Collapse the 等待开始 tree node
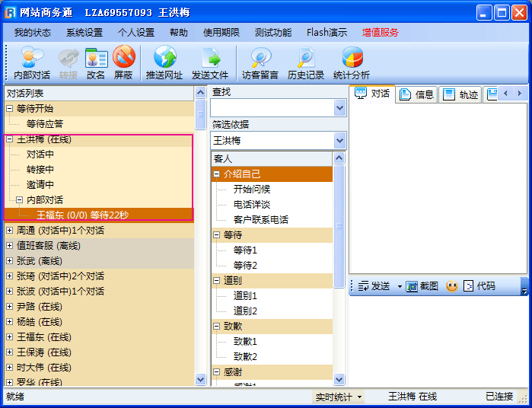 point(9,109)
